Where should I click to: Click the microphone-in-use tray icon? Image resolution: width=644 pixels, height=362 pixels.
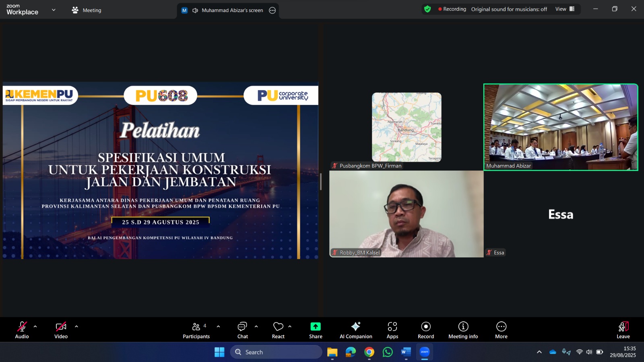point(566,352)
